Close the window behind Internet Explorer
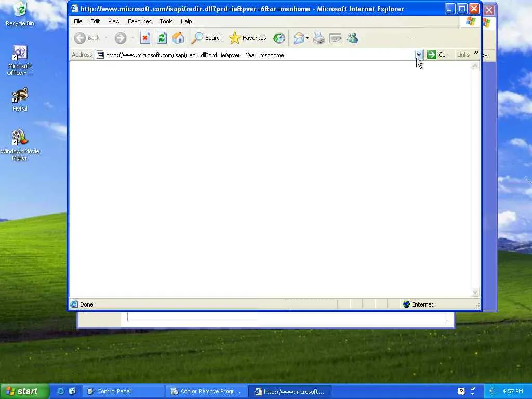This screenshot has width=532, height=399. pyautogui.click(x=489, y=10)
